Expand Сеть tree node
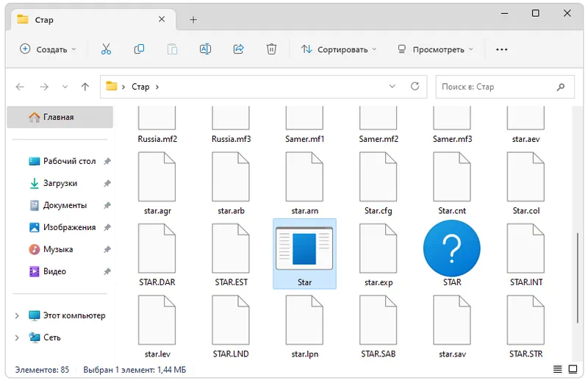The height and width of the screenshot is (383, 588). tap(17, 337)
